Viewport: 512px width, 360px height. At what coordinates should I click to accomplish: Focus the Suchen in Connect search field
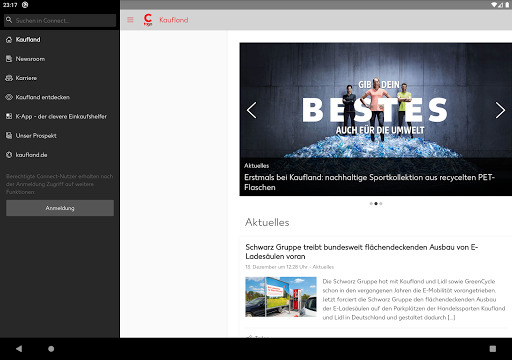[x=60, y=20]
